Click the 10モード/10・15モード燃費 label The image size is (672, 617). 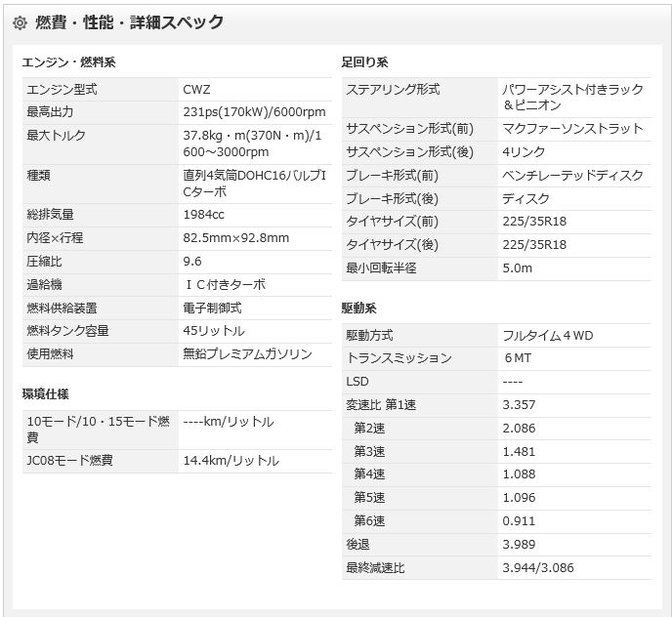(99, 430)
